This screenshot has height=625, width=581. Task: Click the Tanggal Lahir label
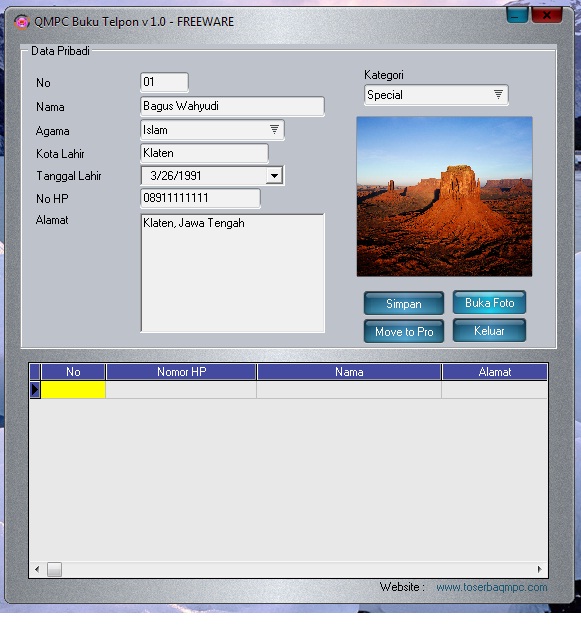click(x=69, y=176)
